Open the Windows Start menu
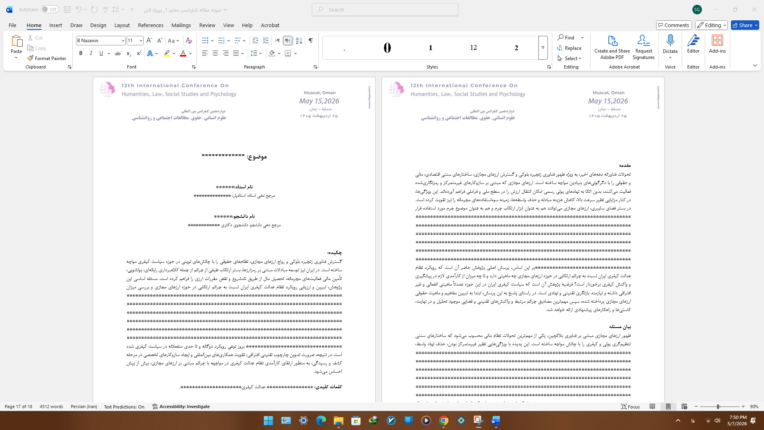 point(268,420)
